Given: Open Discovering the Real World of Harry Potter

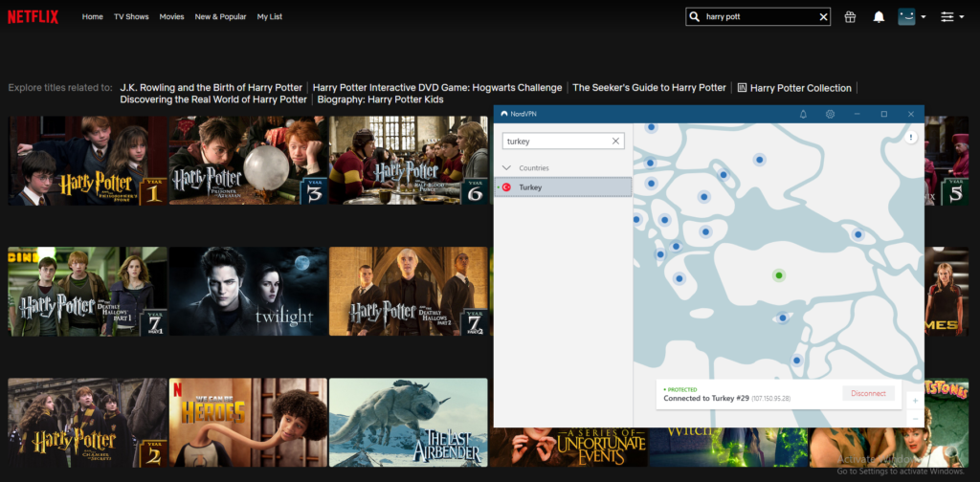Looking at the screenshot, I should click(213, 99).
